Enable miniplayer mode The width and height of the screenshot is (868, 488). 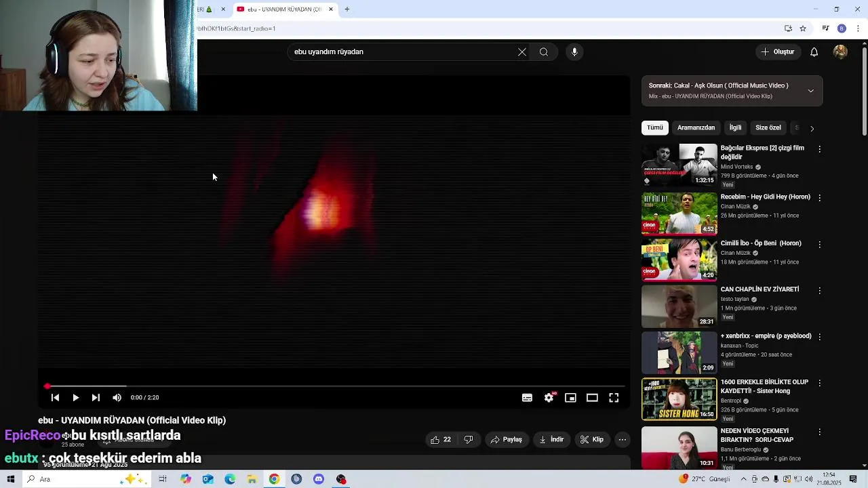point(570,398)
